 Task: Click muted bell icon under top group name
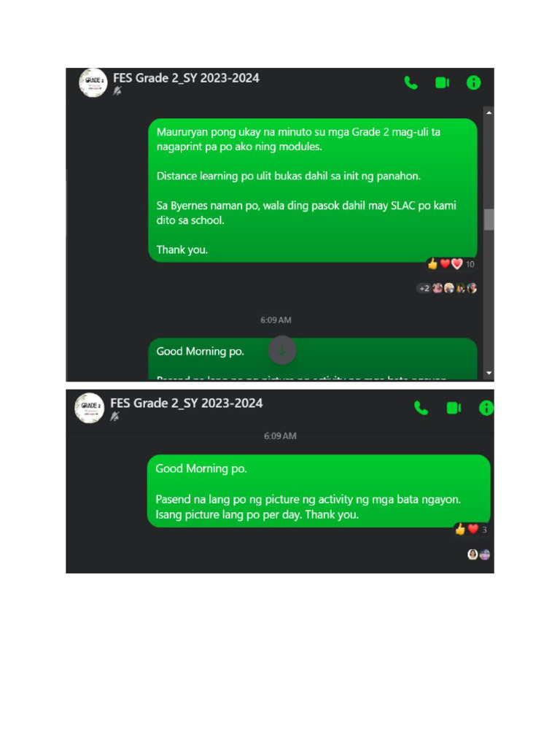(117, 90)
